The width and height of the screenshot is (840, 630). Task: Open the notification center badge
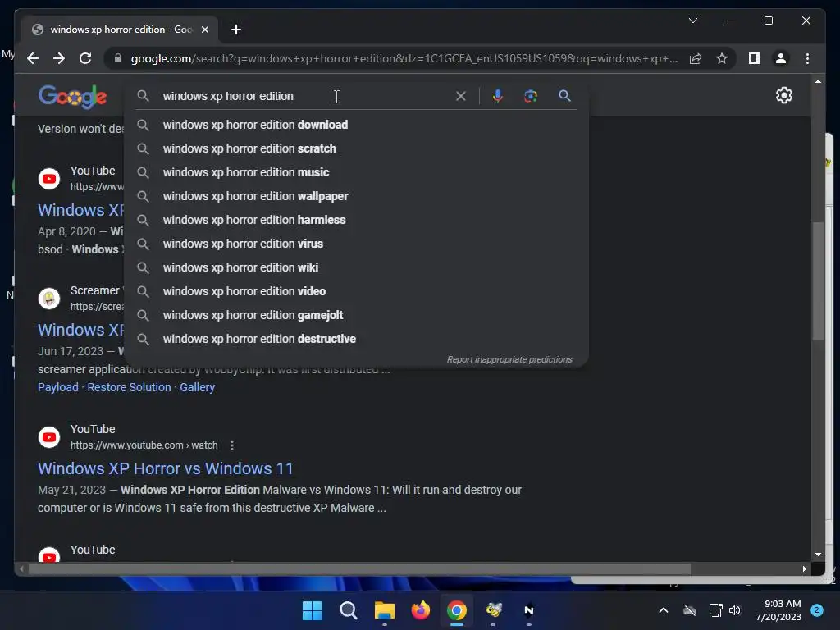pos(817,610)
